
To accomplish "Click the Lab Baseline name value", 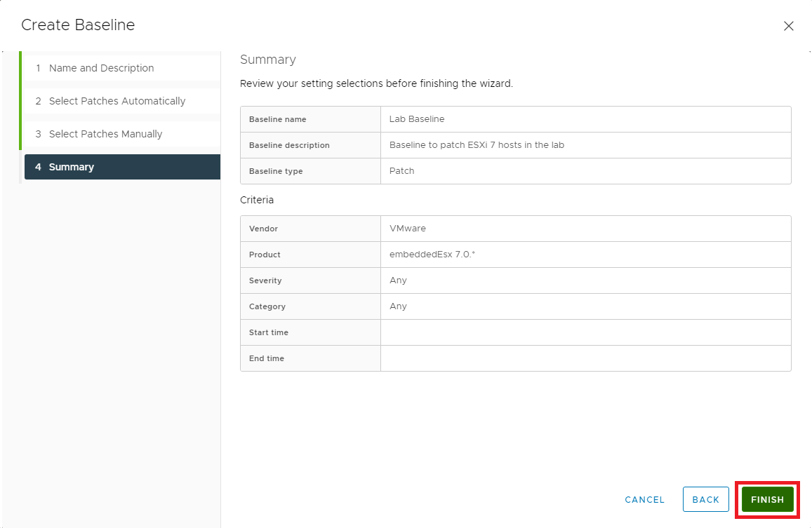I will pos(417,119).
